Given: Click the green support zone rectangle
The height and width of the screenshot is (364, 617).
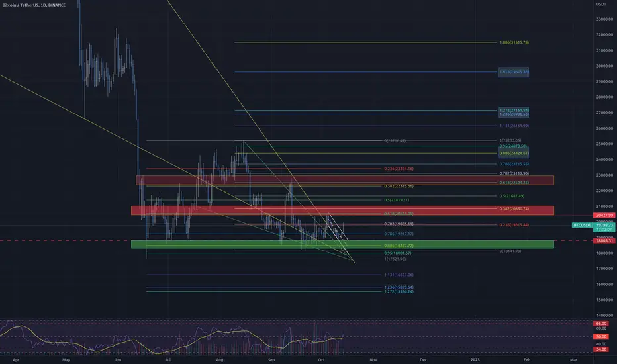Looking at the screenshot, I should pos(342,244).
